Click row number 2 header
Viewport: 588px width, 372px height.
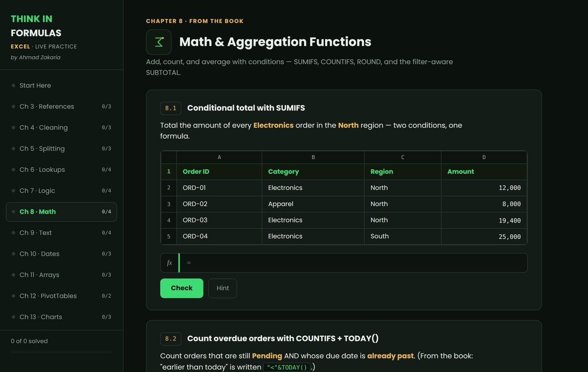click(169, 188)
